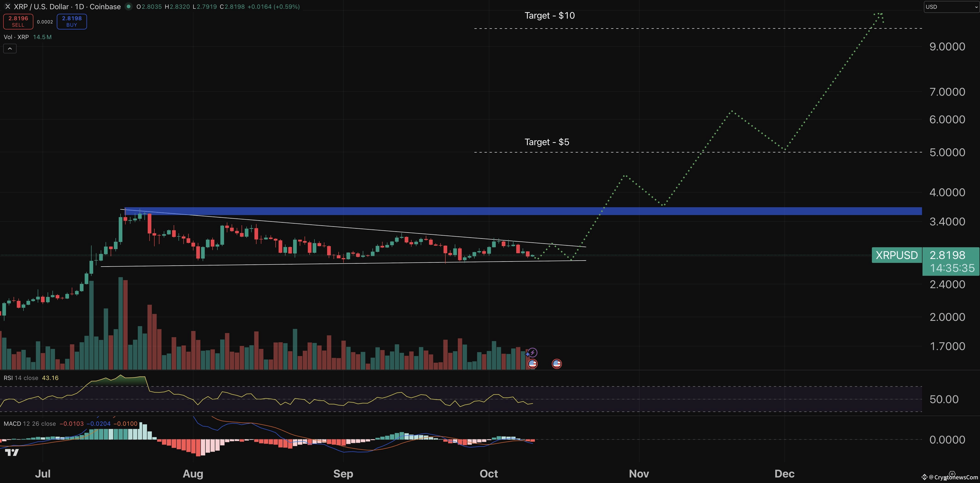Select the RSI 14 close indicator label
Viewport: 980px width, 483px height.
click(x=21, y=378)
